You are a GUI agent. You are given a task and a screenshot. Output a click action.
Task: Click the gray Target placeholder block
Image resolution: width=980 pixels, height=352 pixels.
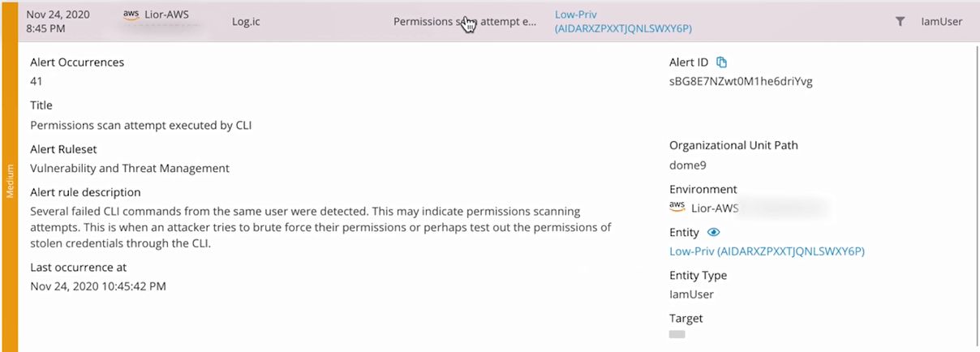[677, 334]
